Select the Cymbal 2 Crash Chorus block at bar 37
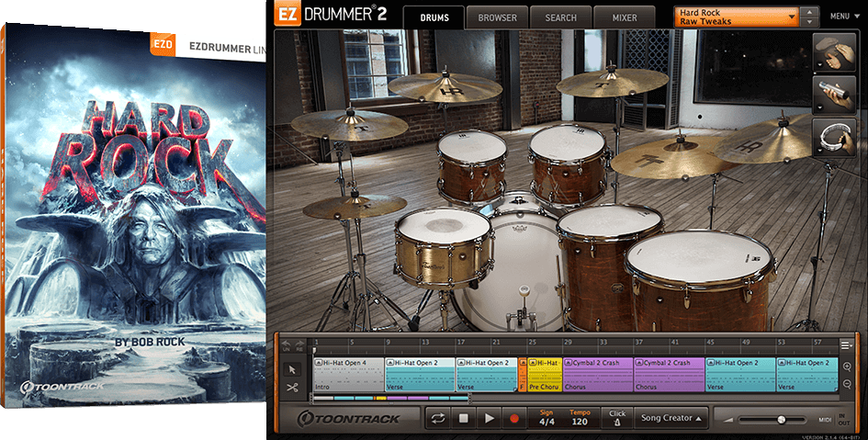 pyautogui.click(x=670, y=375)
